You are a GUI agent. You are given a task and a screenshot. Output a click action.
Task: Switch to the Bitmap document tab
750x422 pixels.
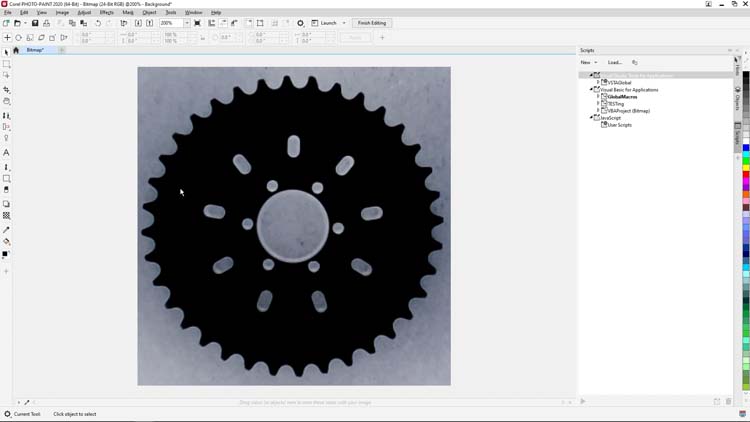pyautogui.click(x=35, y=50)
